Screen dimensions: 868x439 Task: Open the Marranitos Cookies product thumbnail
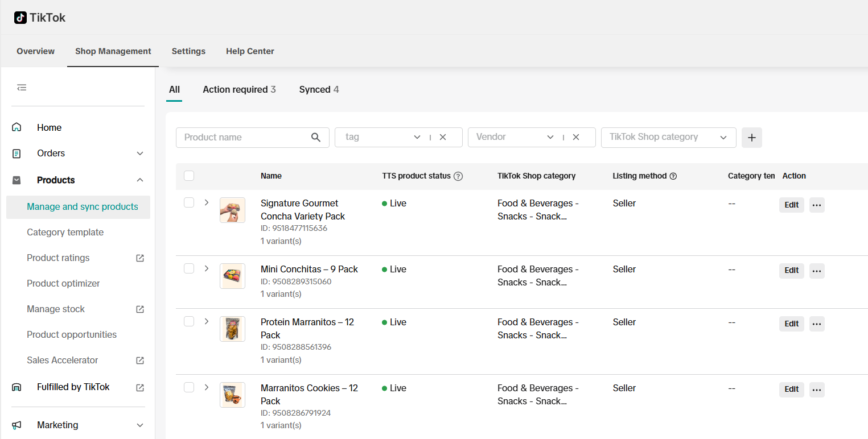point(232,395)
